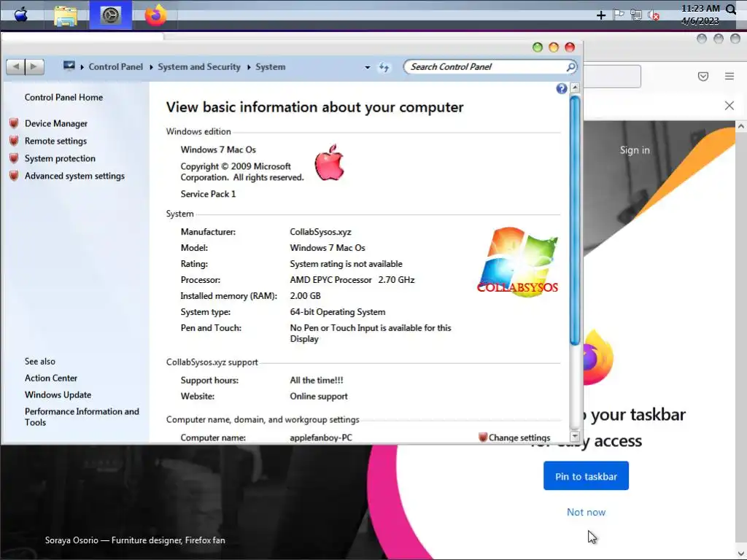
Task: Open the network tray icon
Action: tap(636, 15)
